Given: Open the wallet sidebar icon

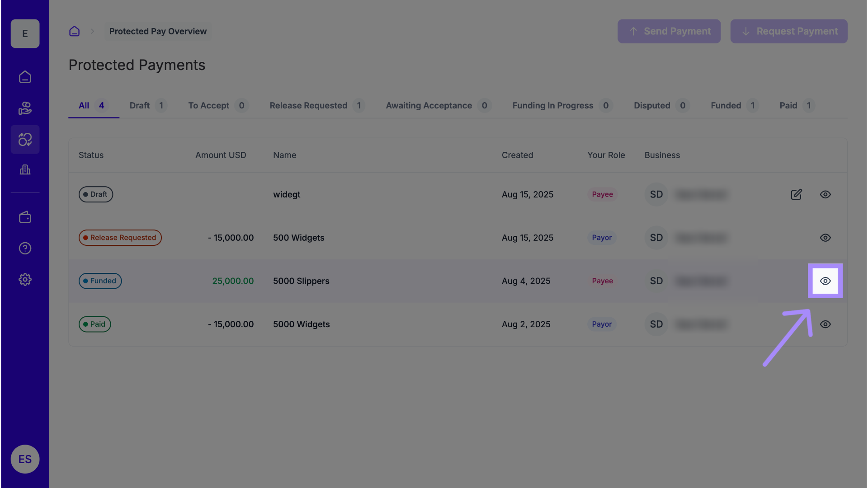Looking at the screenshot, I should [x=25, y=217].
